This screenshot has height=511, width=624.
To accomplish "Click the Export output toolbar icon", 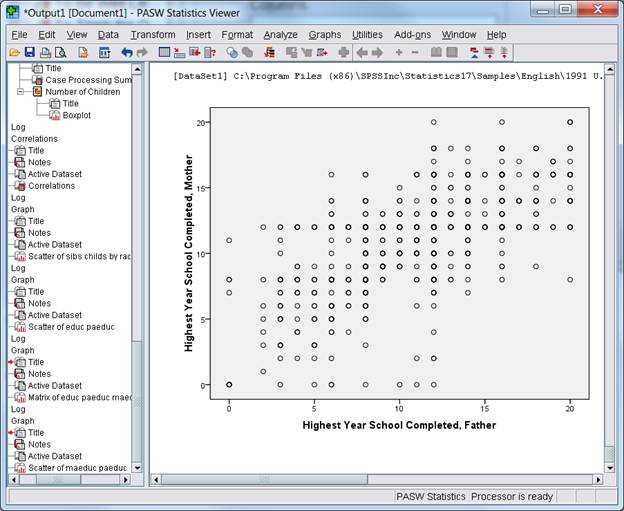I will coord(83,52).
